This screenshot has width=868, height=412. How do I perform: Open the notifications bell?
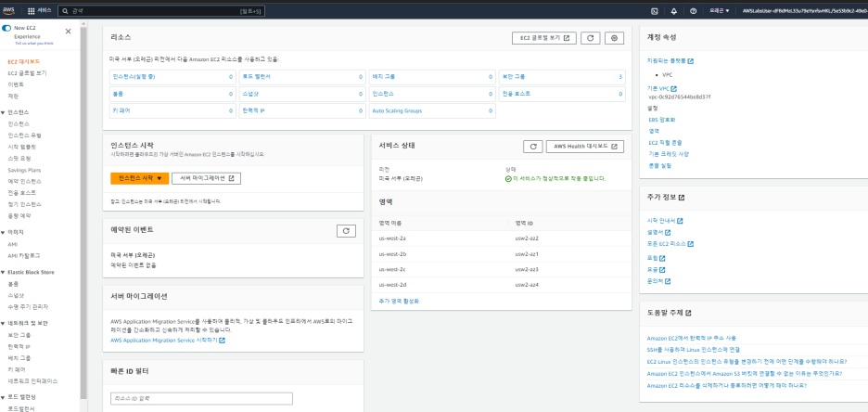pos(673,10)
